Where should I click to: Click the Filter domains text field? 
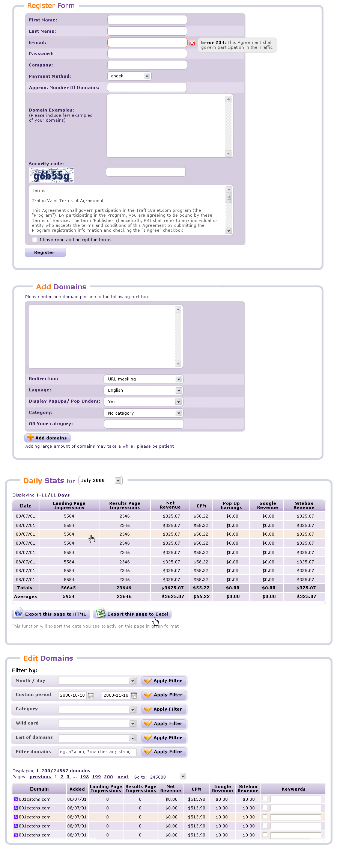(x=97, y=752)
